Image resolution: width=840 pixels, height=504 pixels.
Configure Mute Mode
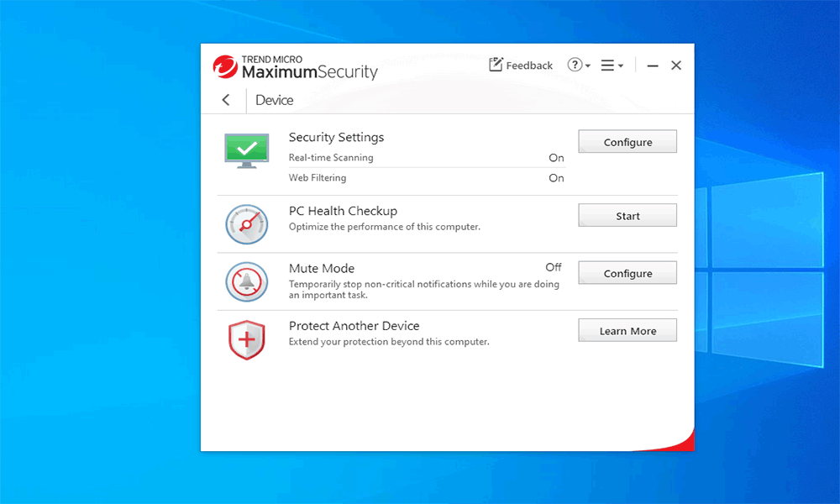point(627,273)
